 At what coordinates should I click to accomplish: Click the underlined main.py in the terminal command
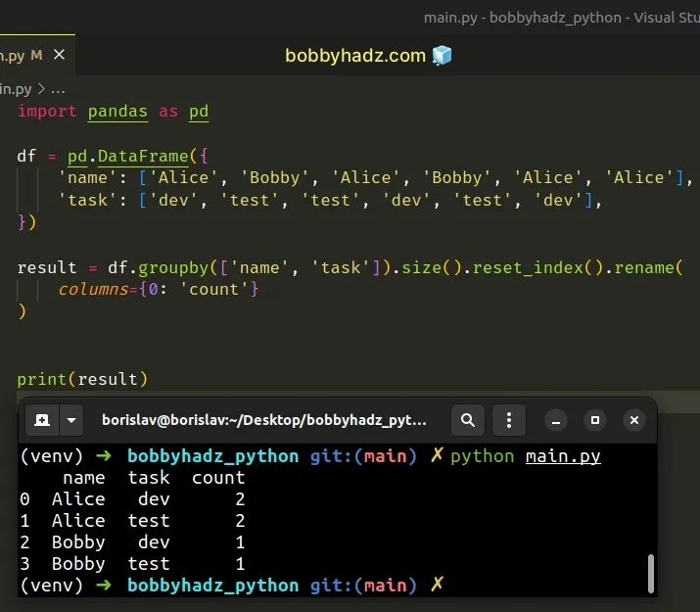point(563,456)
